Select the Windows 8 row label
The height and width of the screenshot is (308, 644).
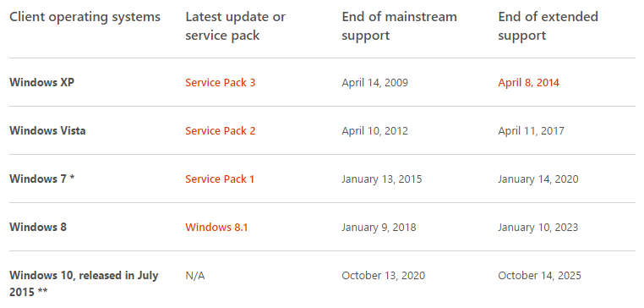[38, 228]
